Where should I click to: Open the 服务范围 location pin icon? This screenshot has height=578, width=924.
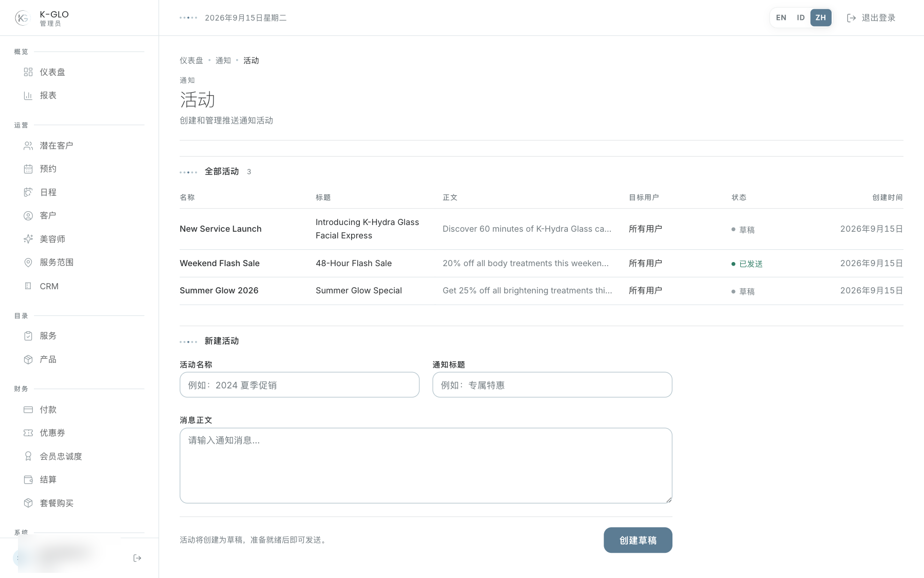28,263
